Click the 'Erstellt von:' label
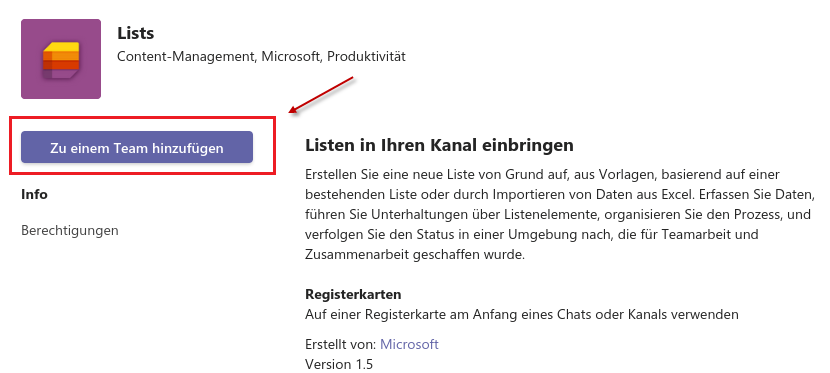The height and width of the screenshot is (373, 830). pos(341,344)
